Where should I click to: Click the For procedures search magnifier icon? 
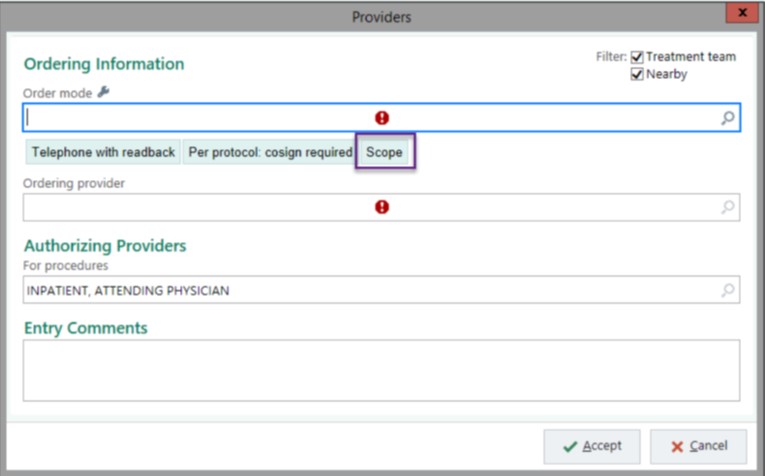click(x=728, y=291)
